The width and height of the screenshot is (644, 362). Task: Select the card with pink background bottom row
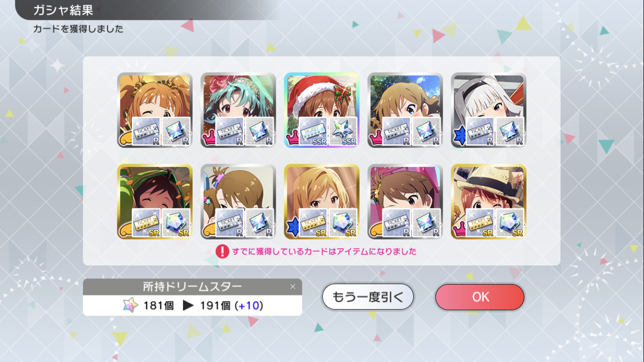point(405,202)
